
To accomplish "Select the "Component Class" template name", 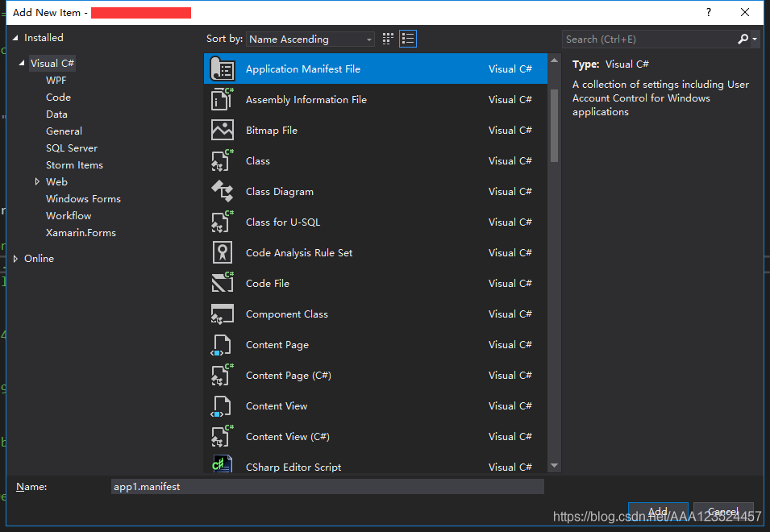I will coord(287,314).
